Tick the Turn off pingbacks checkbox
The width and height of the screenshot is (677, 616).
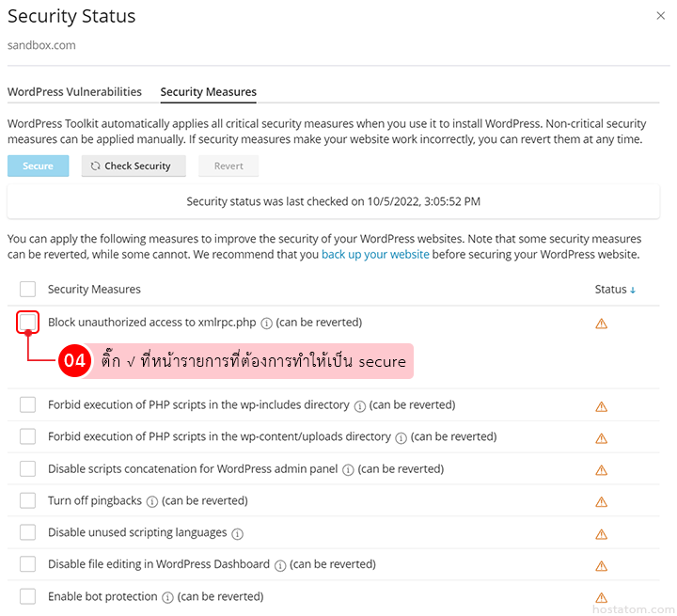[x=28, y=501]
